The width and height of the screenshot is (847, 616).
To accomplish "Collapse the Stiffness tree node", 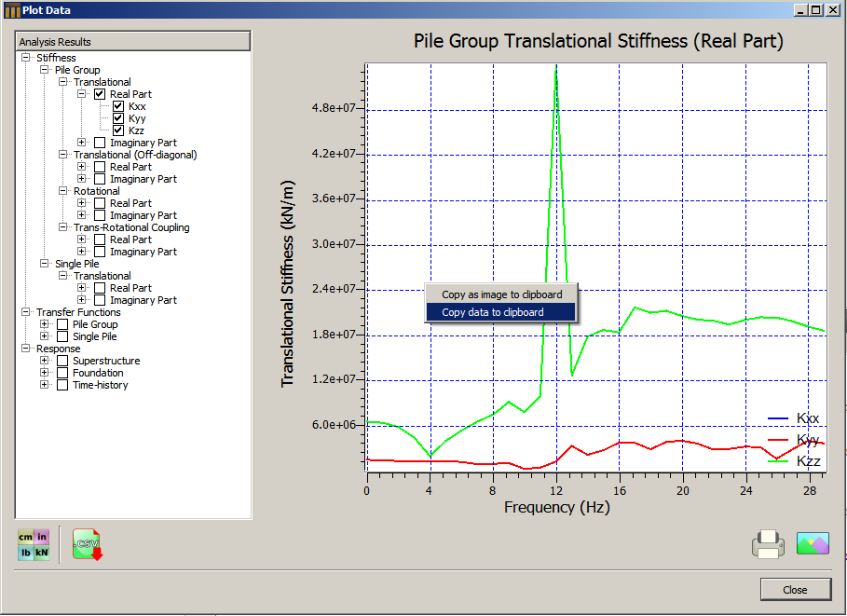I will 26,58.
